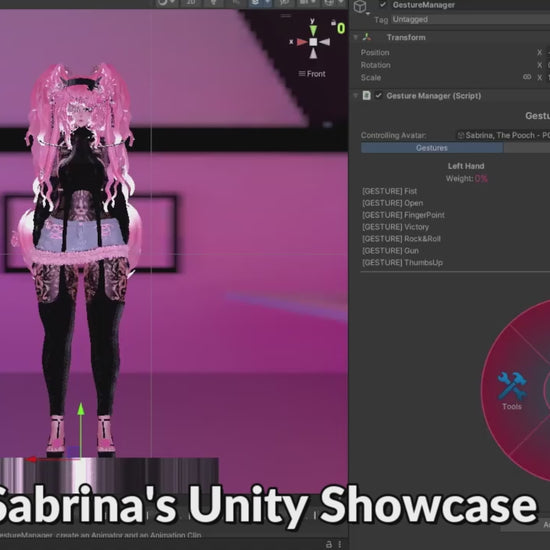Click the grey bottom cone of scene gizmo
The image size is (550, 550).
[x=313, y=53]
